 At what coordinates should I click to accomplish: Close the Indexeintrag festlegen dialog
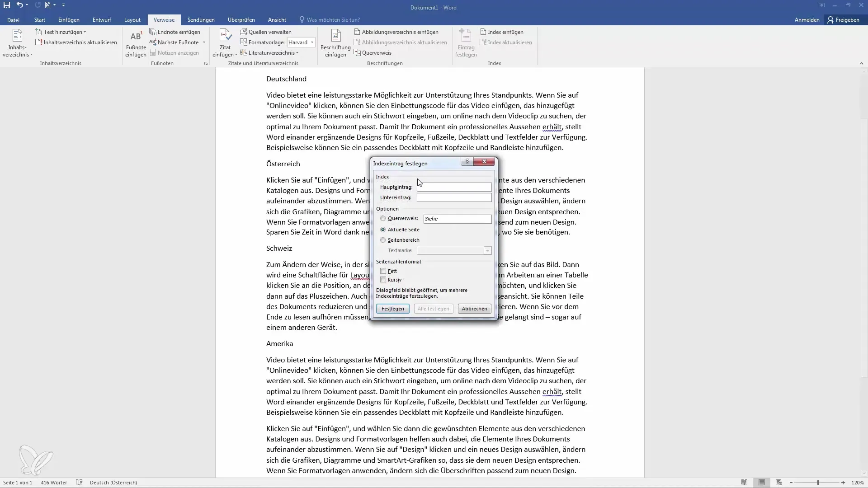point(484,162)
